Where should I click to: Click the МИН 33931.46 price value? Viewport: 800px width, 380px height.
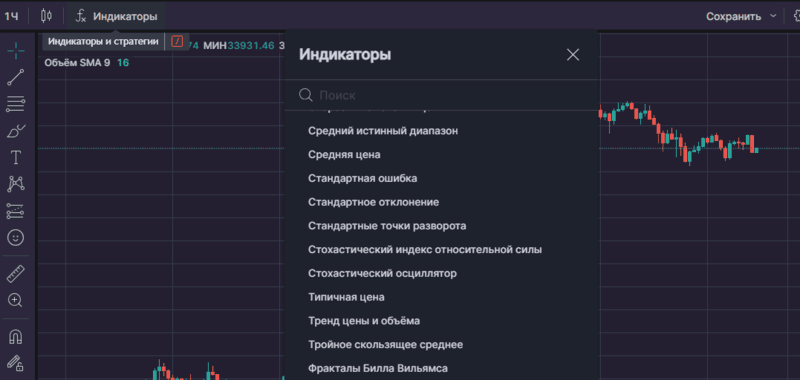pos(239,45)
